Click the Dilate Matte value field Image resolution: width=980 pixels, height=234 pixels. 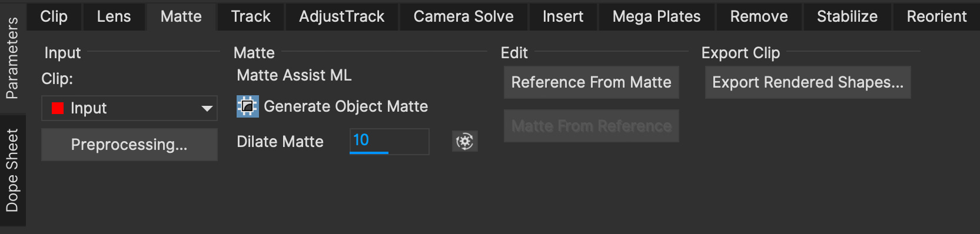point(390,141)
